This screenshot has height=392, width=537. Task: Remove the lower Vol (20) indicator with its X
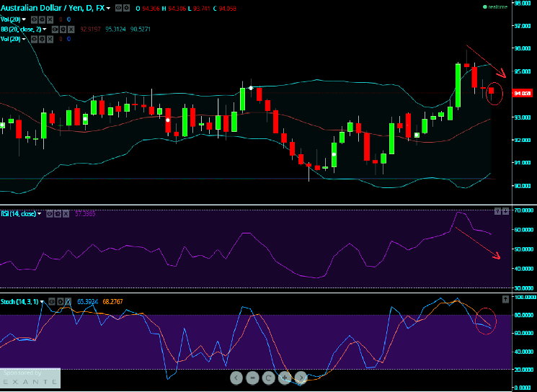[50, 40]
